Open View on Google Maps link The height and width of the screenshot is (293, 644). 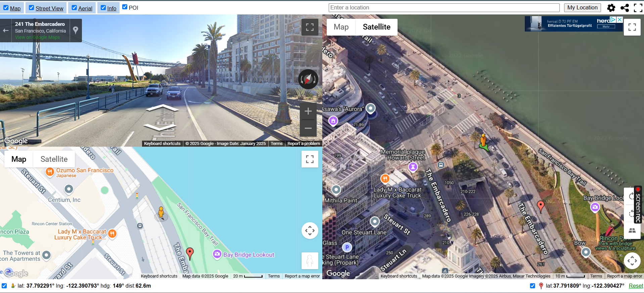click(x=37, y=37)
